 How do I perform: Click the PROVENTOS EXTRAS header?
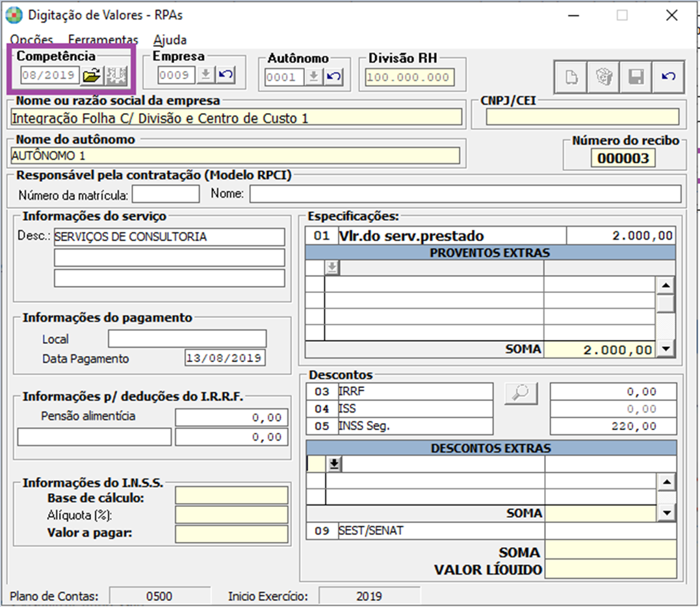pyautogui.click(x=490, y=253)
